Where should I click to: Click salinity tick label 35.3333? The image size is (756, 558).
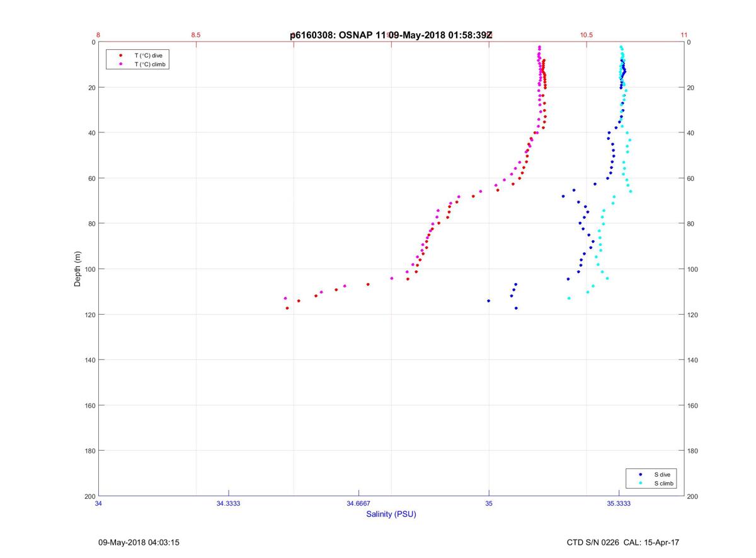619,503
